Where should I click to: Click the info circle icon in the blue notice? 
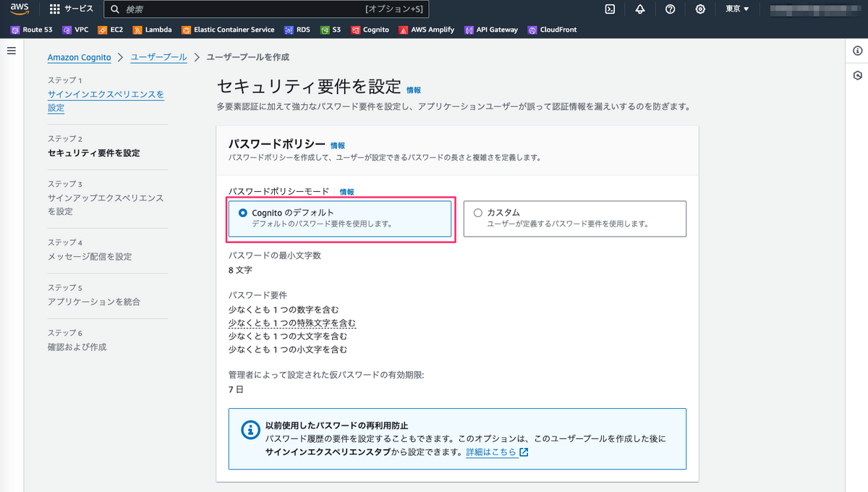pos(250,430)
